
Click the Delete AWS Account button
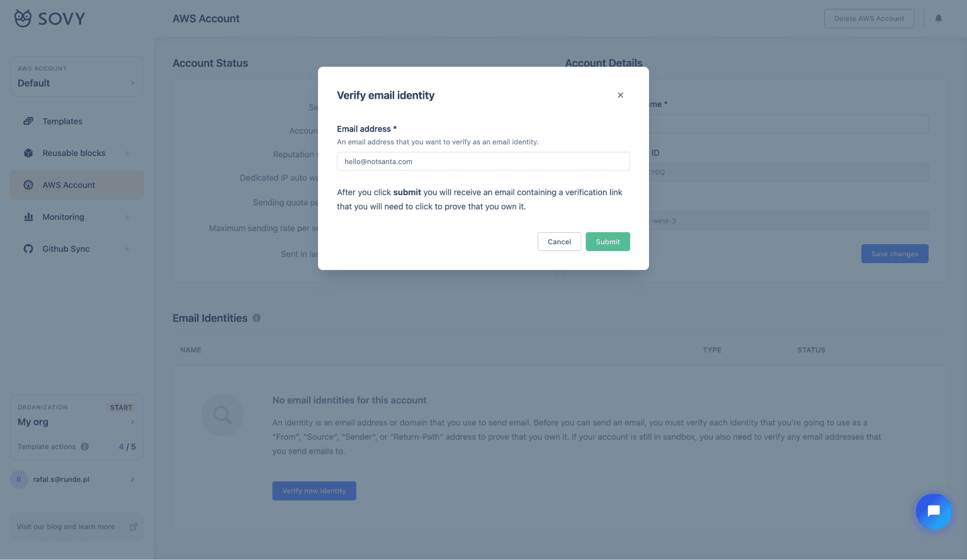point(869,18)
